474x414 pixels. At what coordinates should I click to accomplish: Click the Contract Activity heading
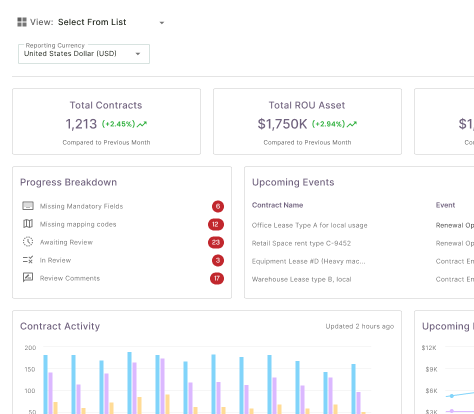click(x=60, y=326)
